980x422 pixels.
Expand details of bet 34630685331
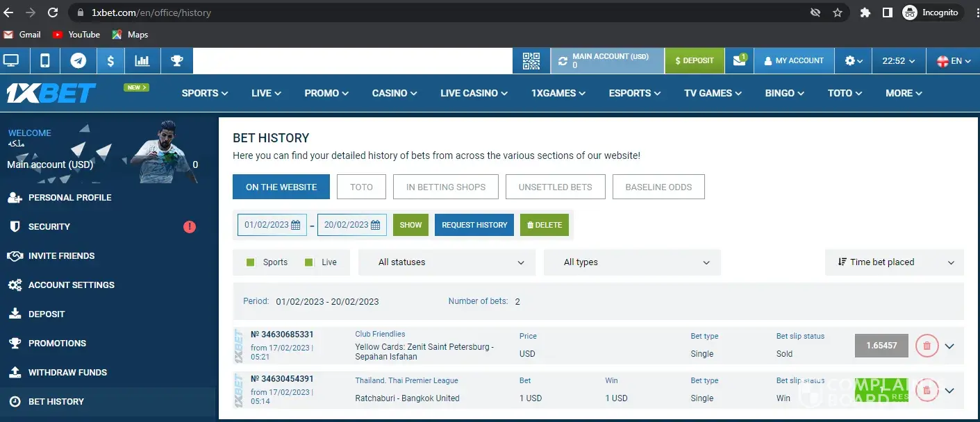point(949,346)
